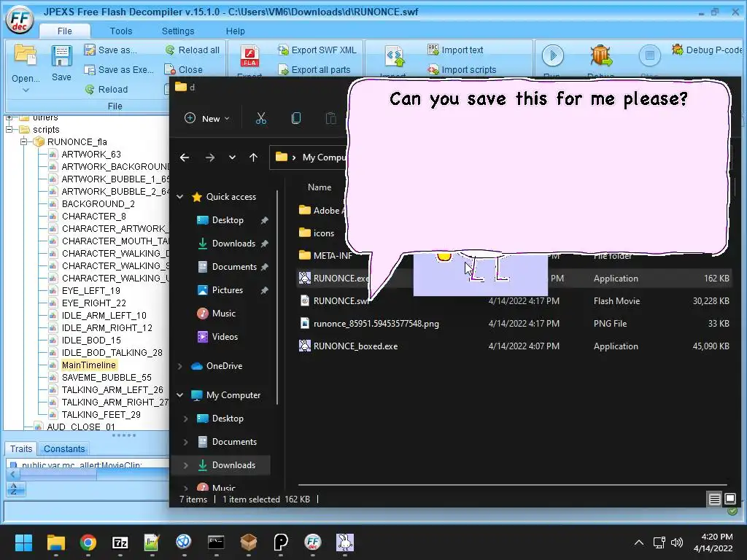The height and width of the screenshot is (560, 747).
Task: Collapse the RUNONCE_fla package node
Action: tap(23, 142)
